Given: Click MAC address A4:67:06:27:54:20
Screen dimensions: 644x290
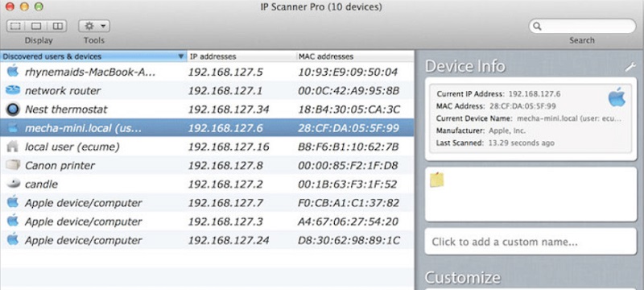Looking at the screenshot, I should click(x=349, y=222).
